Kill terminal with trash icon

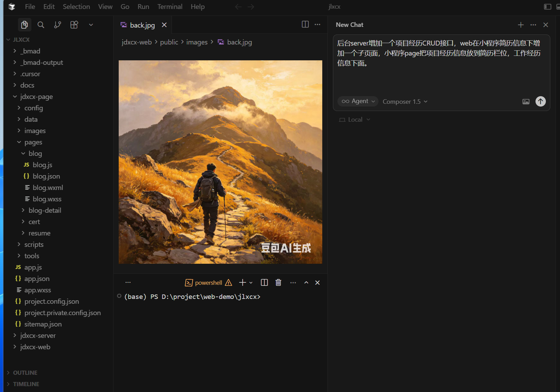click(278, 283)
